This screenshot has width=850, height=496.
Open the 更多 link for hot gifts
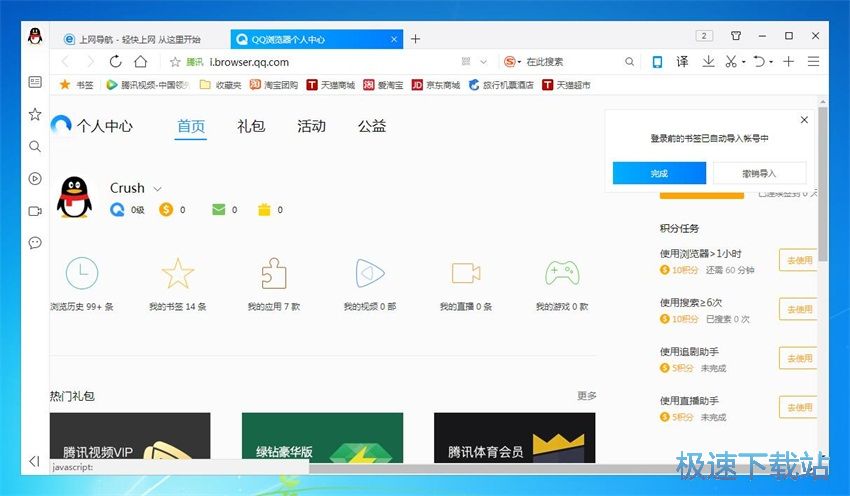click(x=587, y=396)
